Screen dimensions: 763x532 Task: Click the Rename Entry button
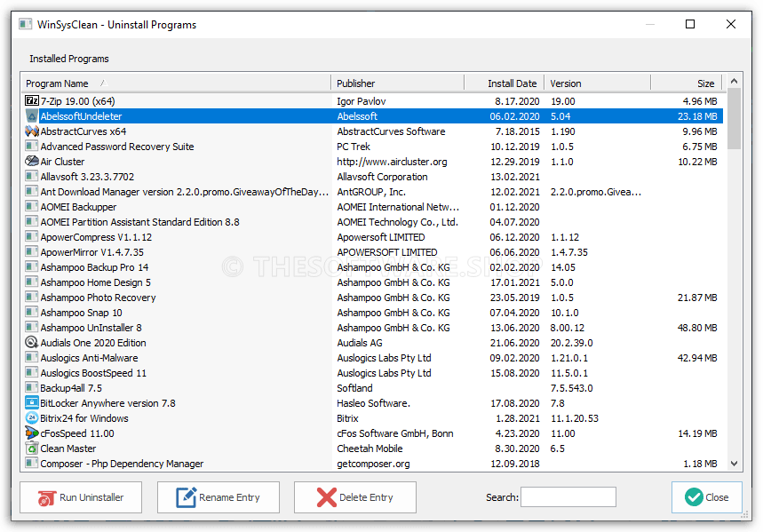click(x=219, y=497)
